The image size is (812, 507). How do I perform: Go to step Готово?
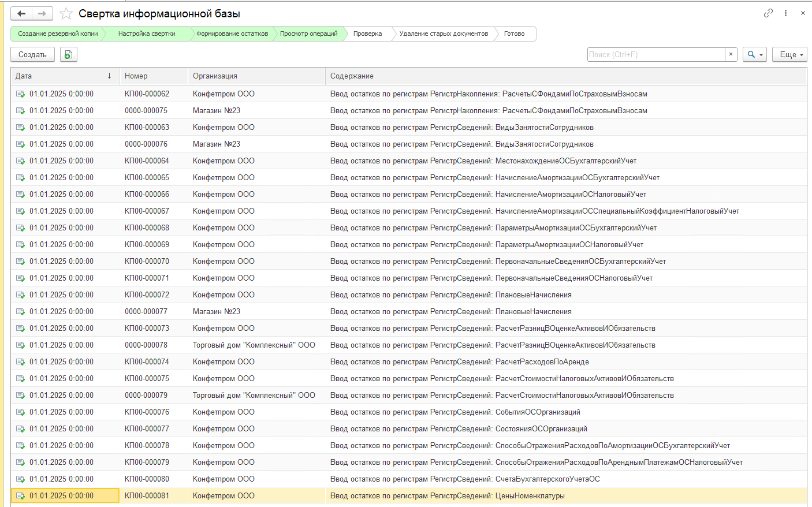point(514,33)
